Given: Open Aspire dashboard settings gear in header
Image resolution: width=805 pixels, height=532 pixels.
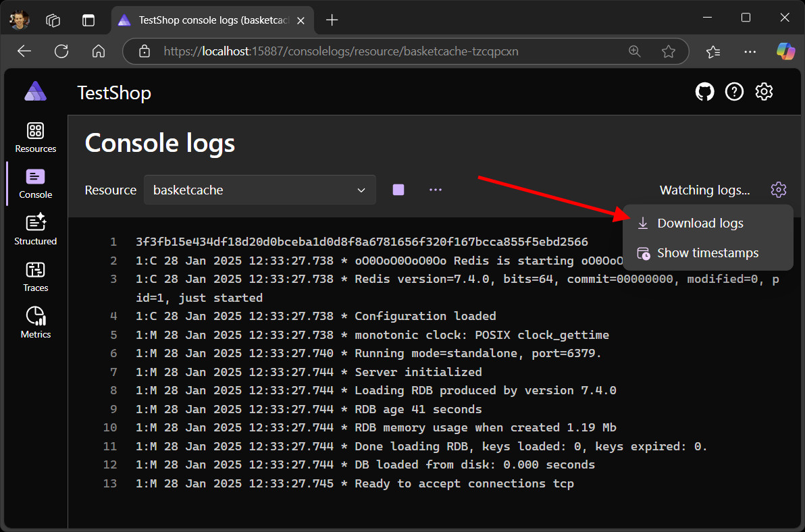Looking at the screenshot, I should 764,91.
